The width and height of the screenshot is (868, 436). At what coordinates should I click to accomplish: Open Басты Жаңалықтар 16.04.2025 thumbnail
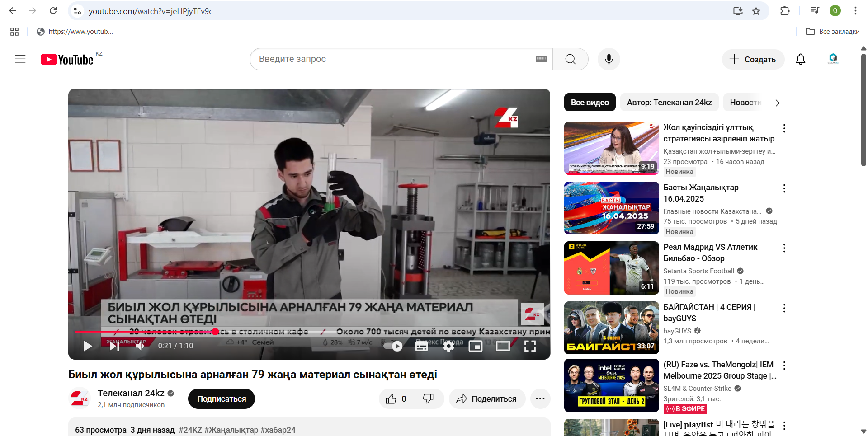click(611, 208)
